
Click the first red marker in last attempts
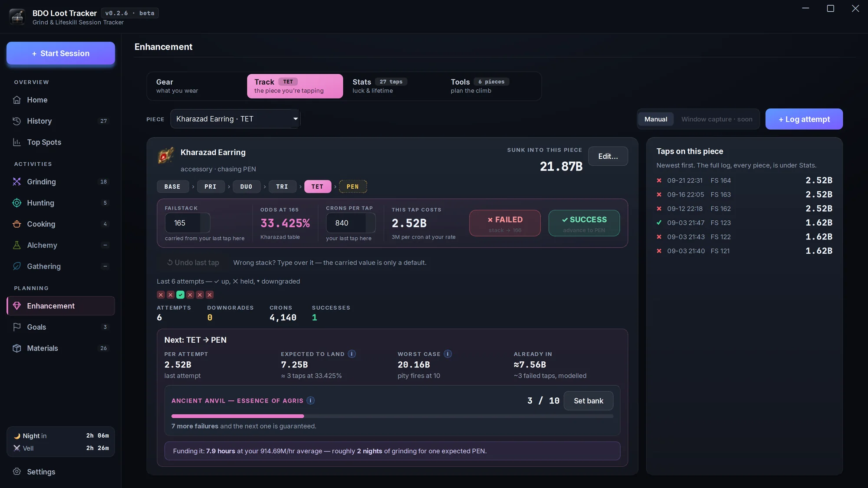click(x=161, y=295)
